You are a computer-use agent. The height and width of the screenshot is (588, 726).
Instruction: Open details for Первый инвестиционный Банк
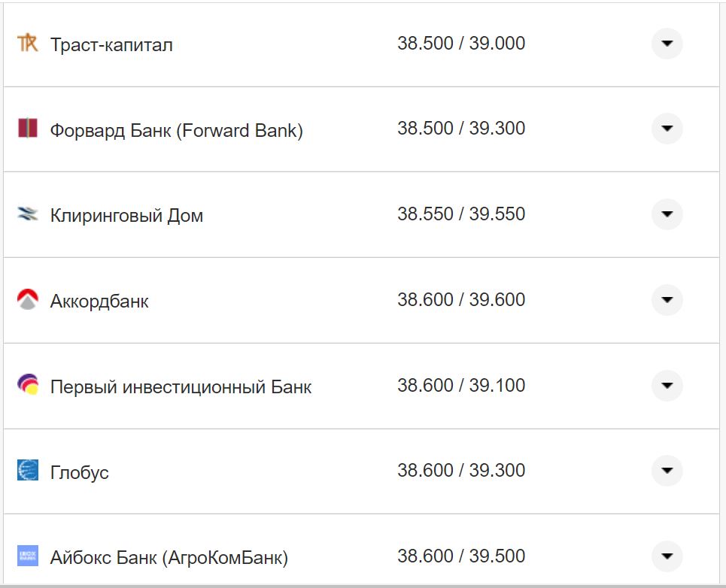click(x=667, y=385)
